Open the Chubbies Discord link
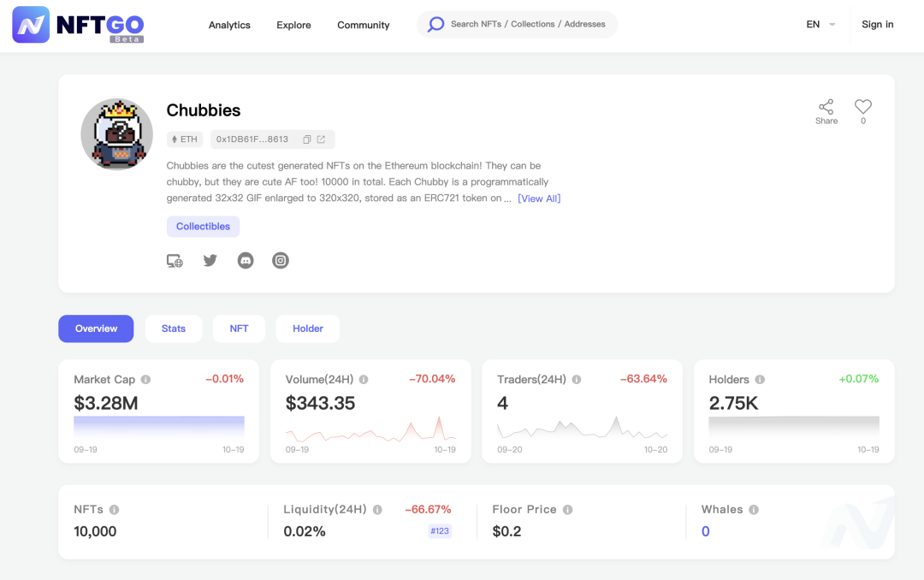This screenshot has width=924, height=580. pos(246,261)
